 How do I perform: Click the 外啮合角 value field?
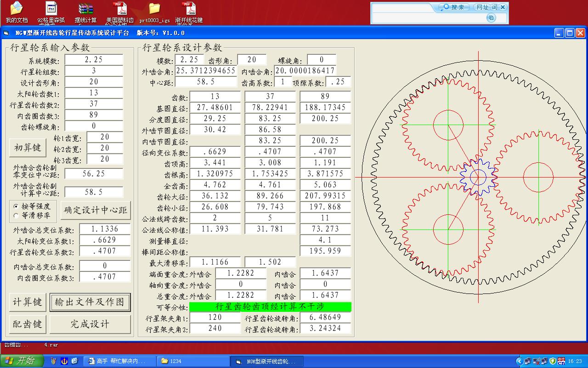[x=206, y=71]
